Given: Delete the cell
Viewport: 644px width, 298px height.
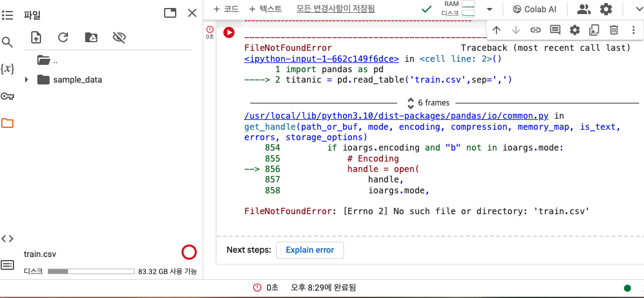Looking at the screenshot, I should coord(613,29).
